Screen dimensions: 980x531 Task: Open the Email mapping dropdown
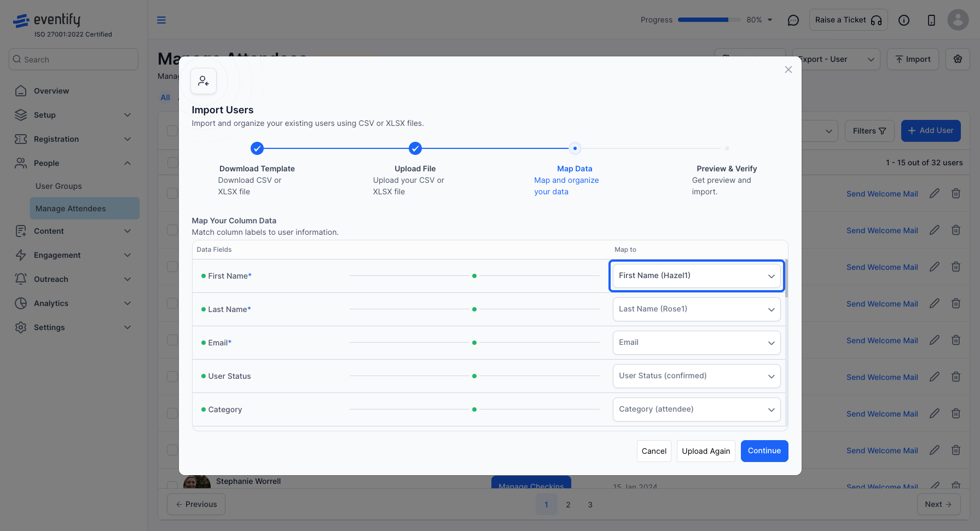pyautogui.click(x=697, y=343)
